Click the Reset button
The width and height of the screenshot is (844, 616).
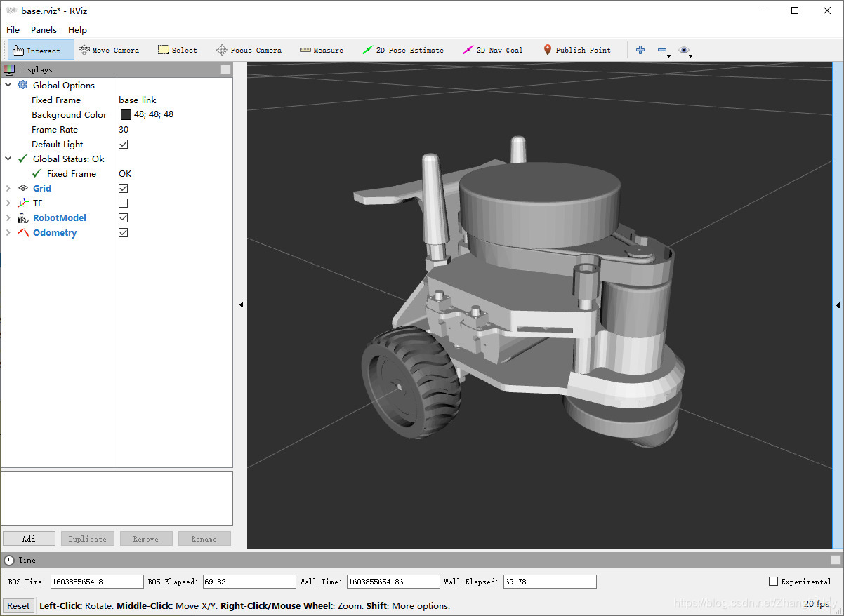18,605
